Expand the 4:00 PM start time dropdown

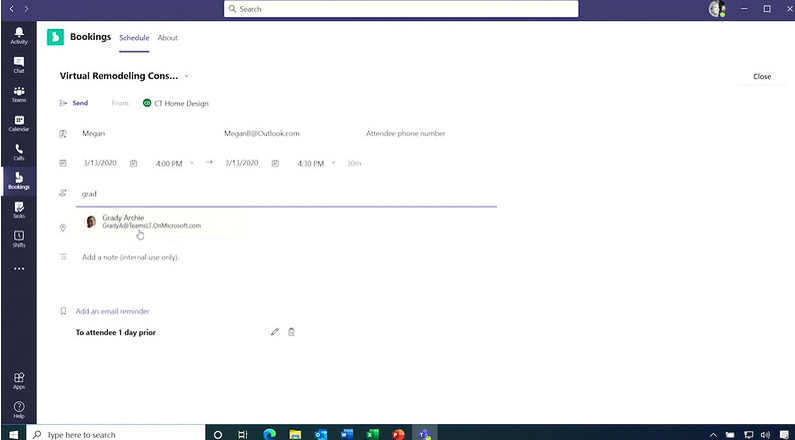191,163
